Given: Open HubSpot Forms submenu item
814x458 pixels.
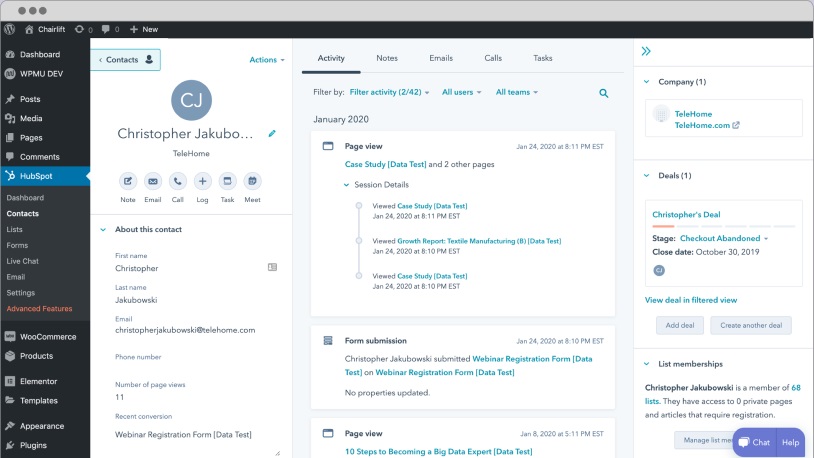Looking at the screenshot, I should click(x=17, y=245).
